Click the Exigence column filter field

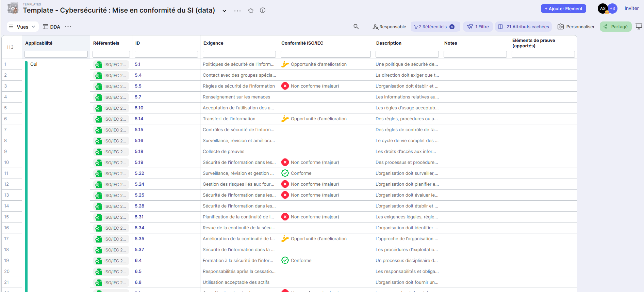(x=239, y=54)
